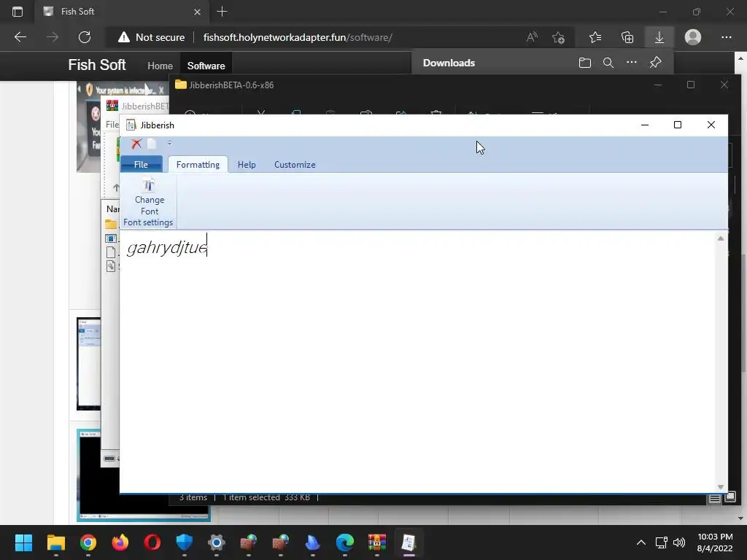Open the quick access toolbar customize dropdown
Screen dimensions: 747x560
pyautogui.click(x=169, y=143)
